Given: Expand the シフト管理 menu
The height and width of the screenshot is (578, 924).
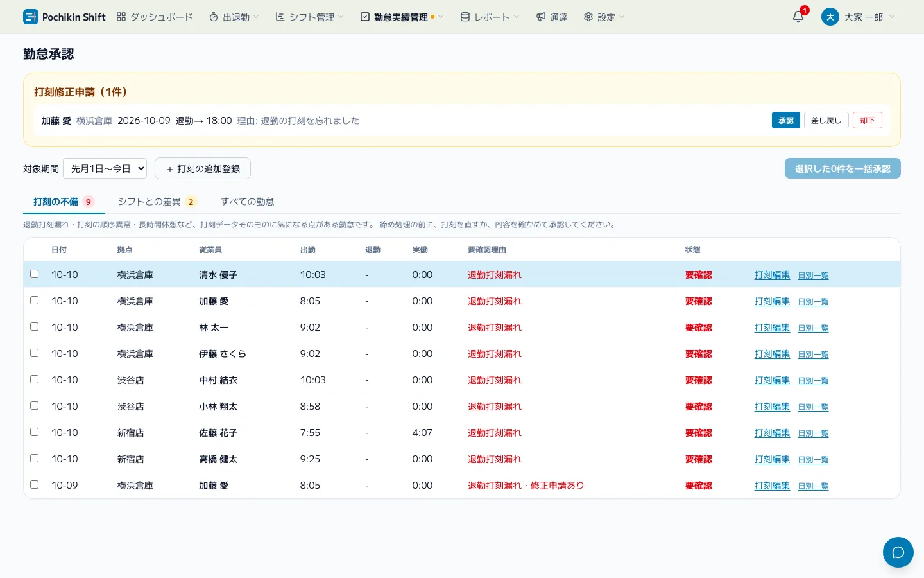Looking at the screenshot, I should (310, 17).
